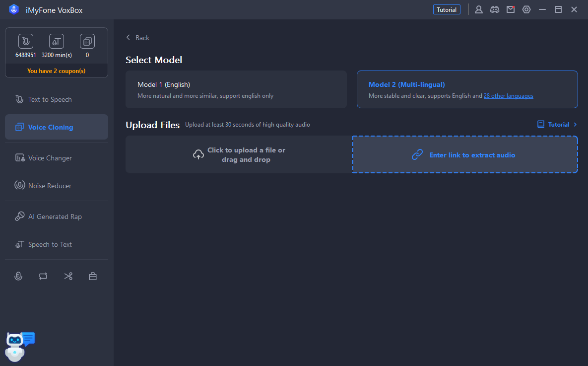The image size is (588, 366).
Task: Open the Discord community icon
Action: click(x=495, y=9)
